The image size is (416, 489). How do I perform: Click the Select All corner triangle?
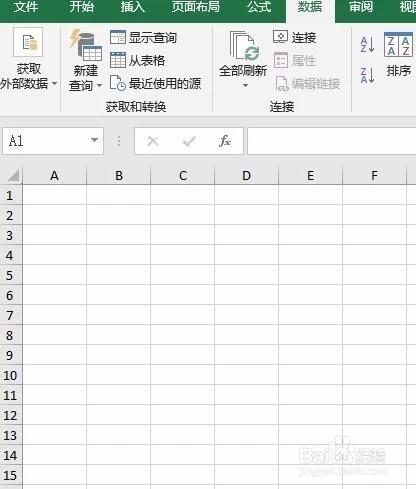point(13,175)
